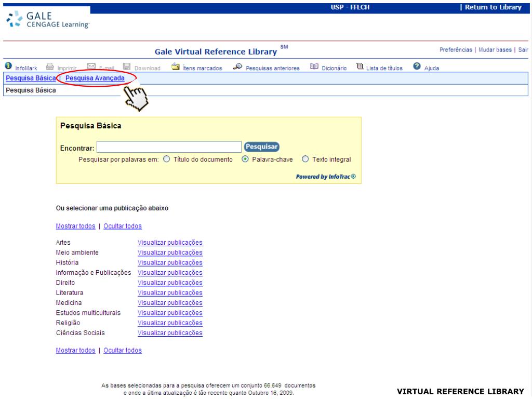Focus the Encontrar search field
The width and height of the screenshot is (532, 399).
(x=169, y=147)
